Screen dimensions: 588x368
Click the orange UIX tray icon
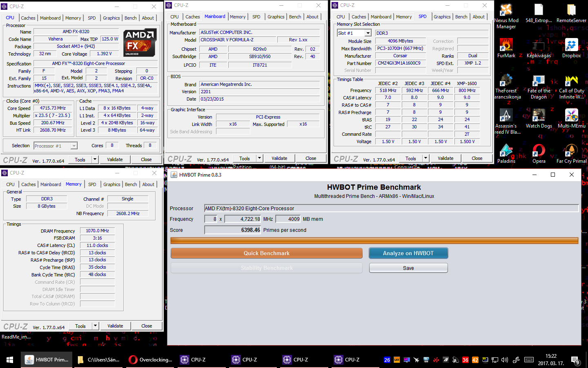tap(396, 360)
